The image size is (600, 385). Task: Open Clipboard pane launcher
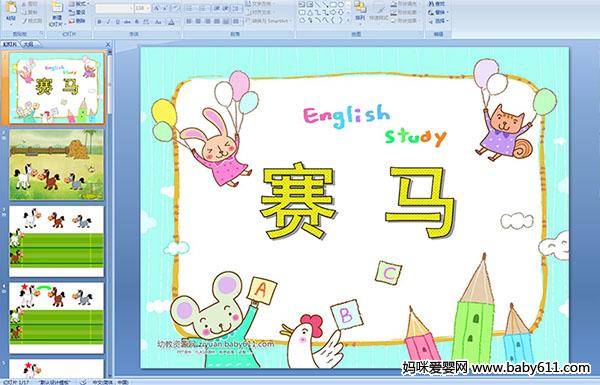[41, 34]
